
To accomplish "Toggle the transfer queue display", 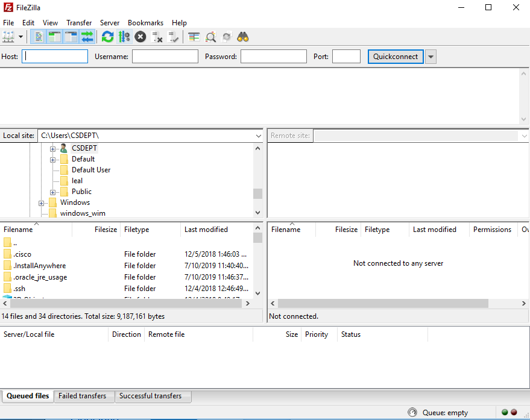I will [x=87, y=37].
